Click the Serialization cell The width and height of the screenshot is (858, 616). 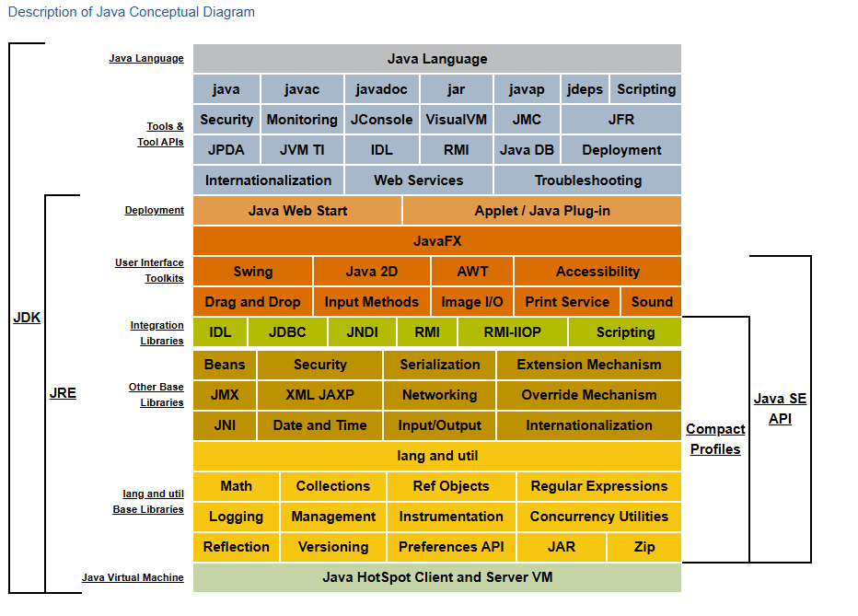click(x=439, y=365)
